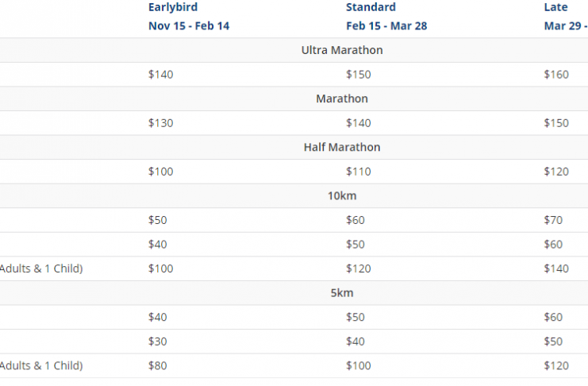Click the 5km section heading
Screen dimensions: 588x386
point(342,292)
